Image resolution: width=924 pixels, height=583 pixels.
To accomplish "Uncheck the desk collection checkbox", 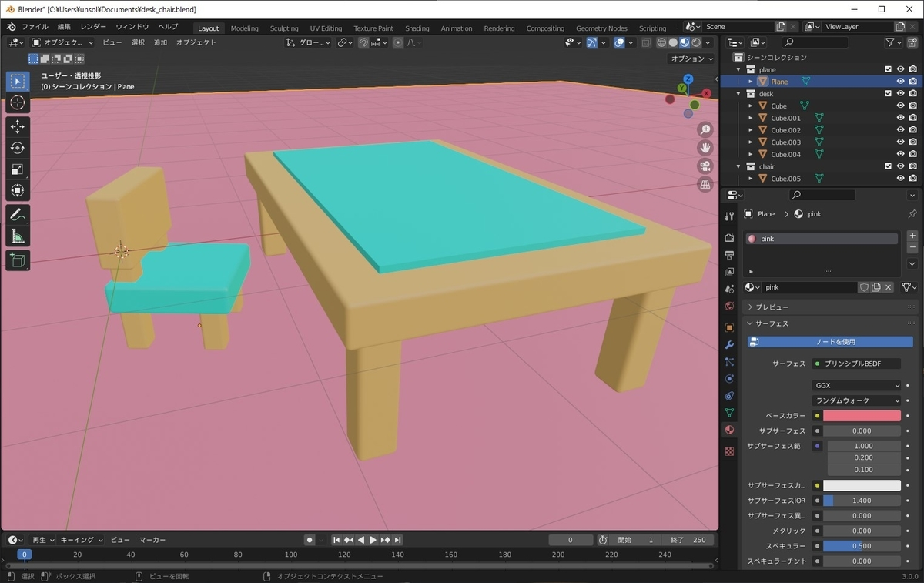I will click(x=888, y=94).
